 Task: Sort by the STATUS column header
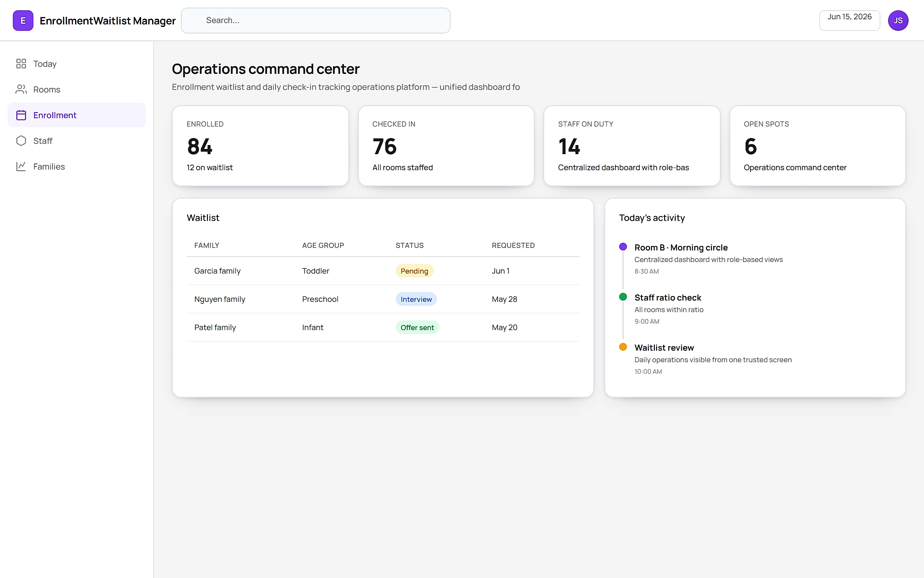(x=409, y=245)
